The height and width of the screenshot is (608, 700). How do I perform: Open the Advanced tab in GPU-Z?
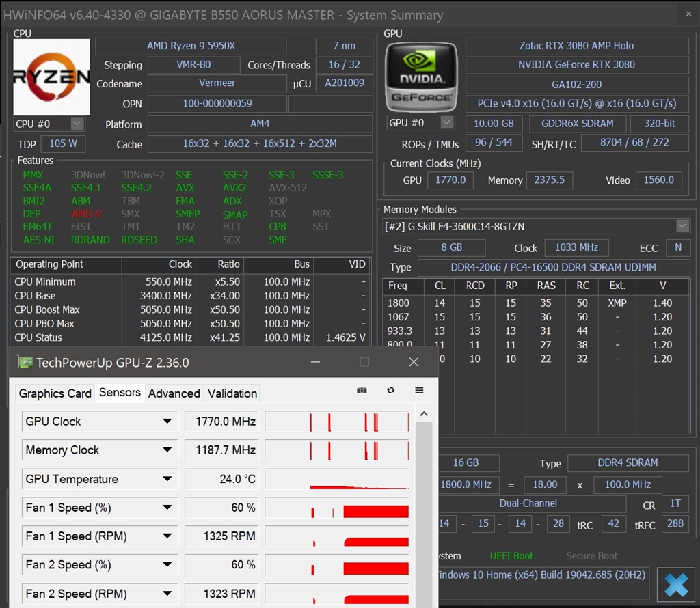pos(174,393)
